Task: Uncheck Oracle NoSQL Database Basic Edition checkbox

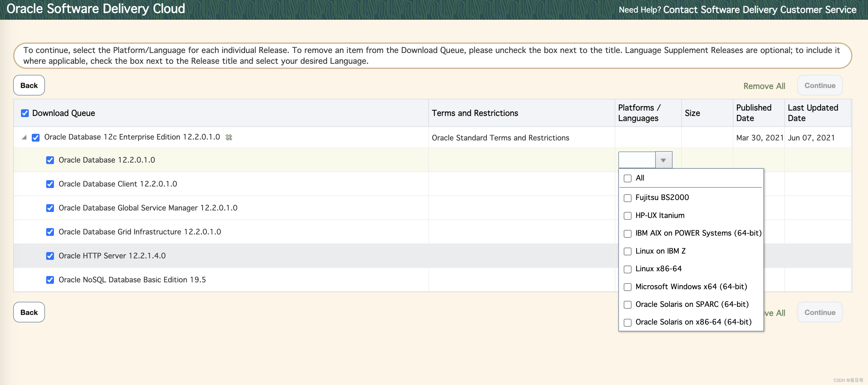Action: pos(50,280)
